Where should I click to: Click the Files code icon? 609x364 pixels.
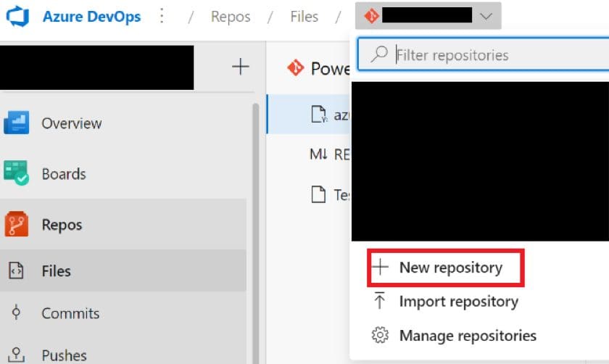pyautogui.click(x=15, y=271)
